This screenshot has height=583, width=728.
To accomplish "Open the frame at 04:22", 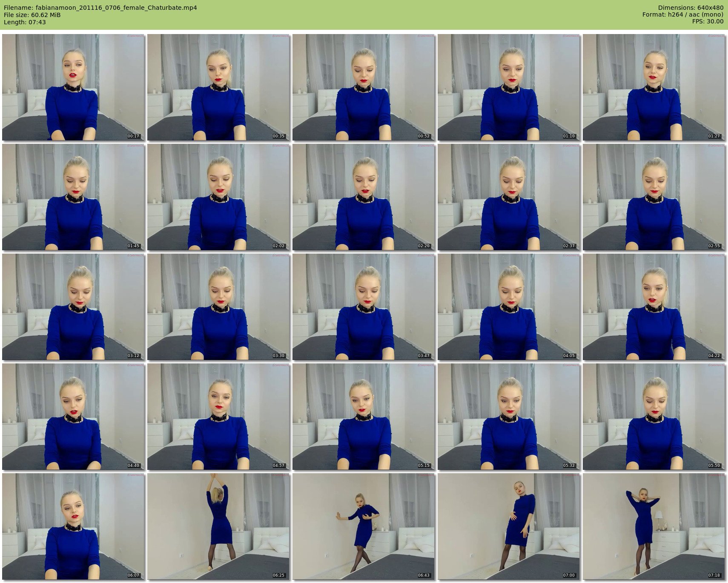I will 654,307.
